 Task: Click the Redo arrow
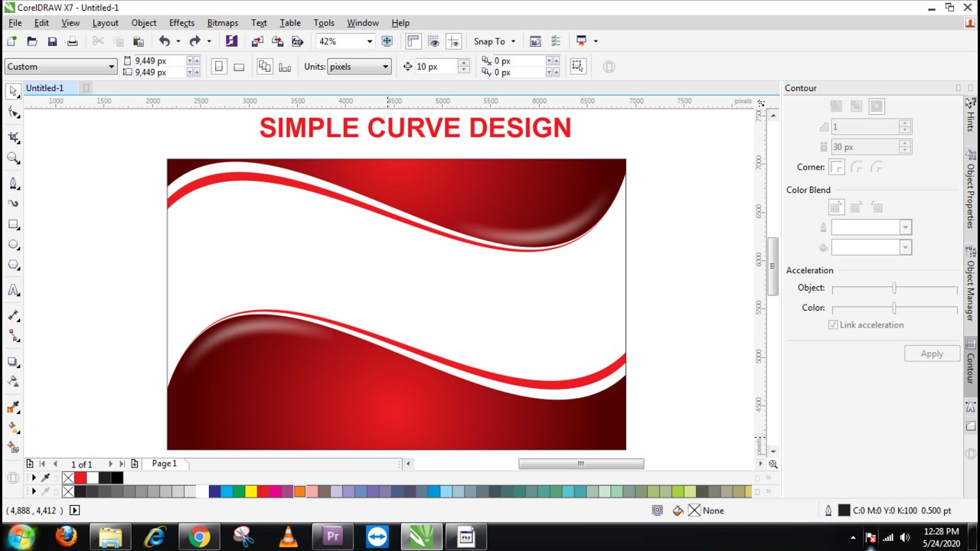click(194, 41)
